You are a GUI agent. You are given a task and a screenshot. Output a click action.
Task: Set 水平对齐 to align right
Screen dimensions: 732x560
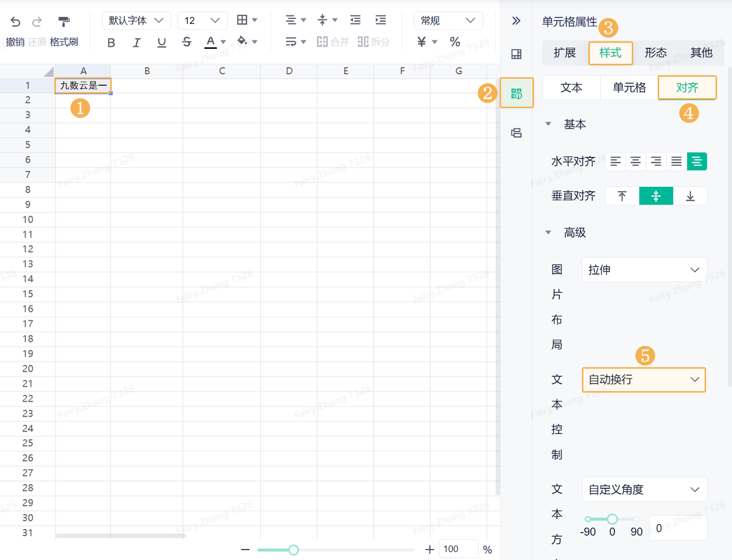pyautogui.click(x=656, y=161)
